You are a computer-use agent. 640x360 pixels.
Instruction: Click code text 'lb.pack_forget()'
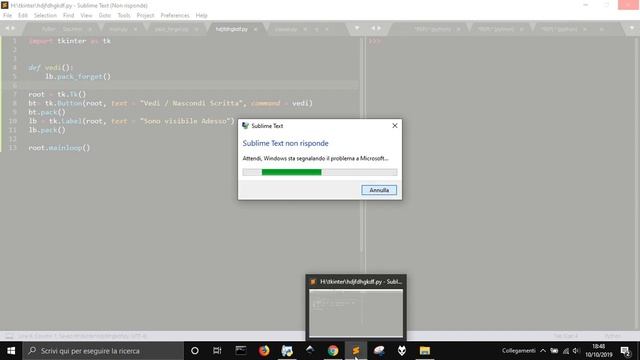(78, 77)
